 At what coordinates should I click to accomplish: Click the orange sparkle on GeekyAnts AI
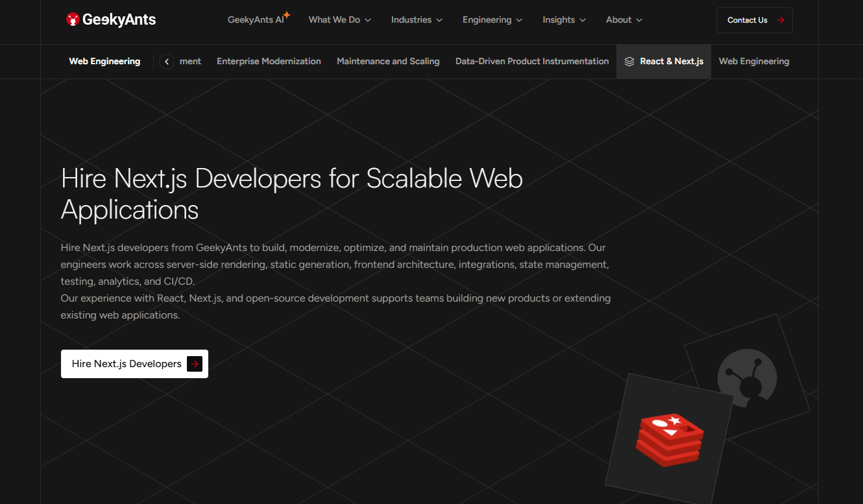[x=287, y=15]
